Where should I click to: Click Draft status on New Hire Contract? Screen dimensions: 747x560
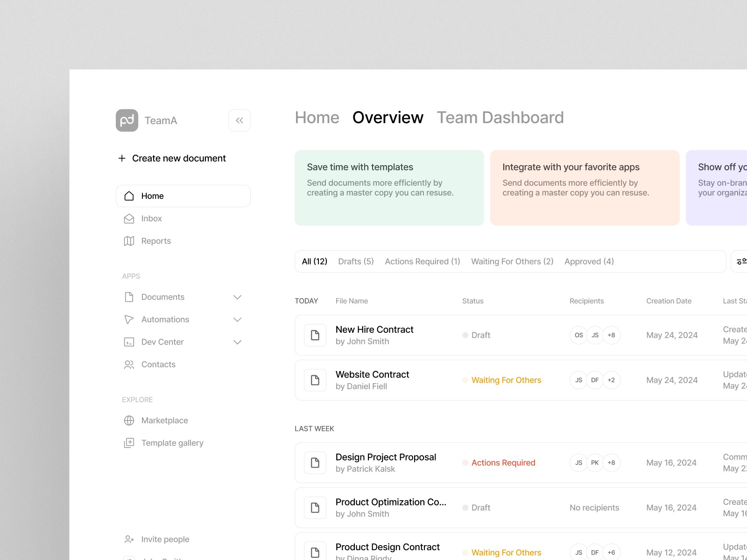click(x=481, y=335)
